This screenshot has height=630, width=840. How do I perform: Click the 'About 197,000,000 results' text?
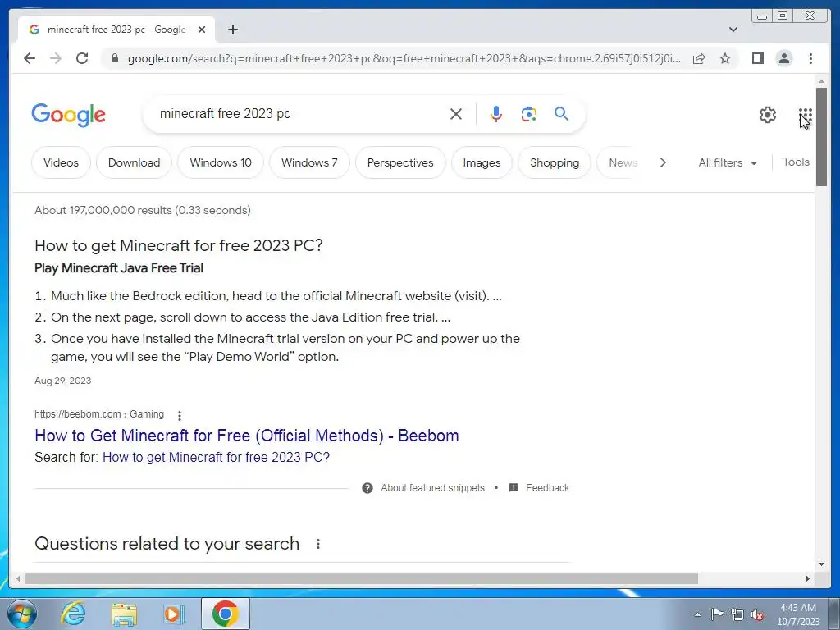143,210
